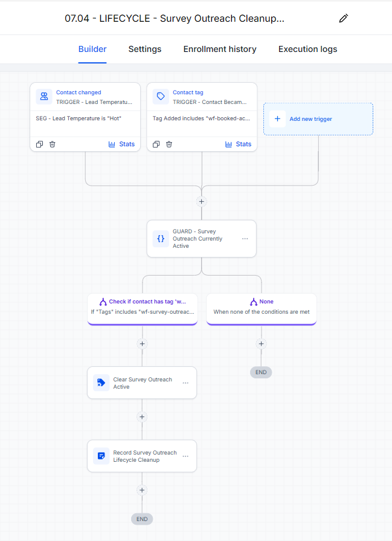
Task: Click the END marker after Record Survey step
Action: tap(142, 519)
